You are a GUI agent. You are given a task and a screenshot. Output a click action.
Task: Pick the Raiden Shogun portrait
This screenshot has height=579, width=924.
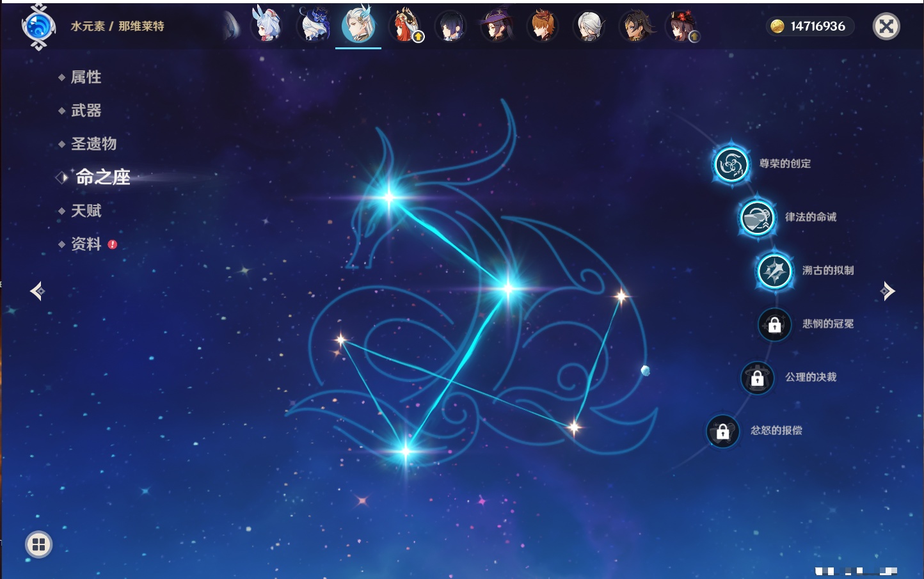point(450,27)
